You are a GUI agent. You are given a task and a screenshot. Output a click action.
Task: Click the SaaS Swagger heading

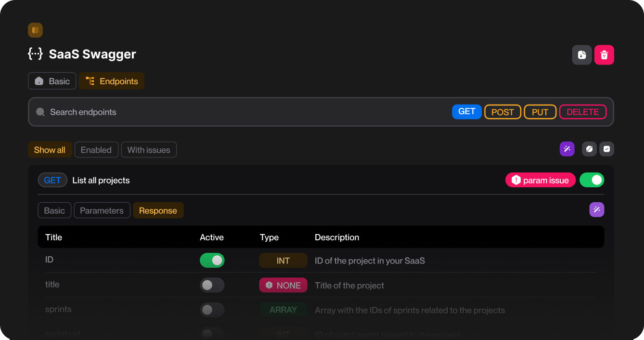pyautogui.click(x=92, y=54)
